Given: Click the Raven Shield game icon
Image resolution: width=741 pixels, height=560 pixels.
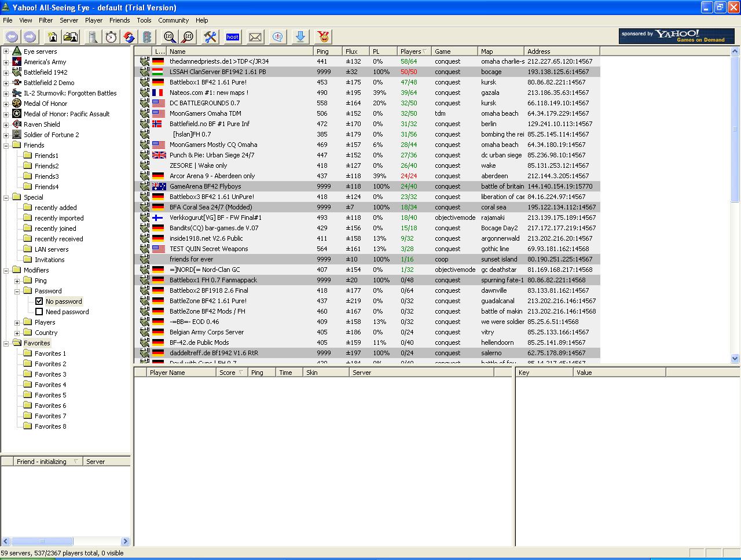Looking at the screenshot, I should pyautogui.click(x=17, y=124).
